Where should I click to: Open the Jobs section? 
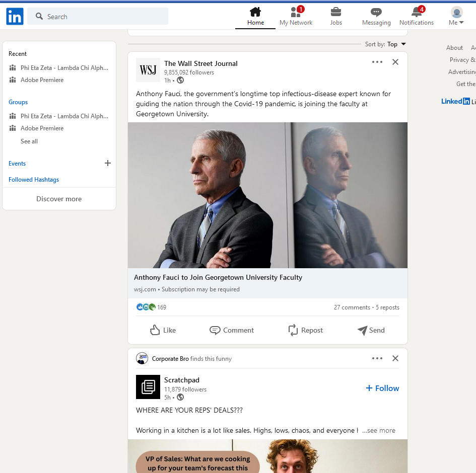[335, 16]
